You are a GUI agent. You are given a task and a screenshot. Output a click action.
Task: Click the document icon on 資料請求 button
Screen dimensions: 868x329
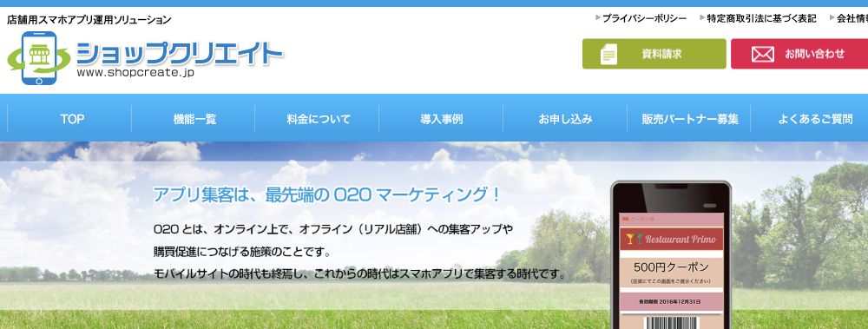tap(608, 55)
